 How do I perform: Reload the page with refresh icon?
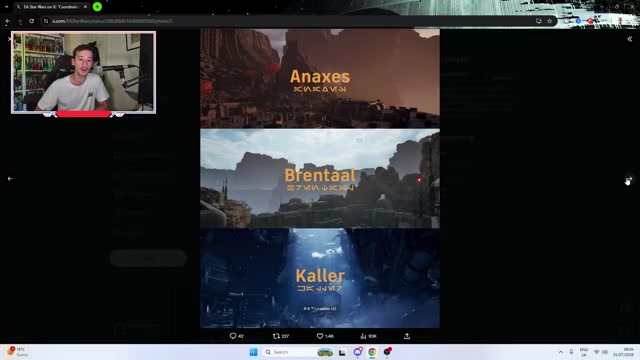31,21
